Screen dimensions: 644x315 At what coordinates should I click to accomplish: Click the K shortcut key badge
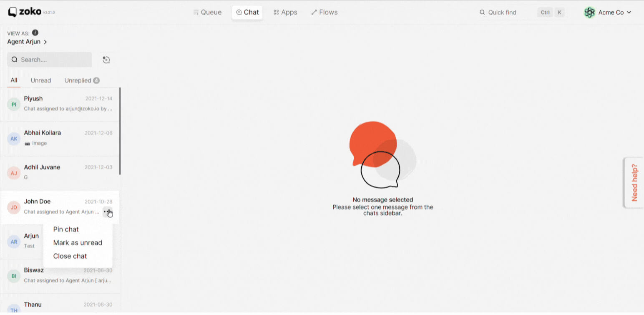point(559,13)
